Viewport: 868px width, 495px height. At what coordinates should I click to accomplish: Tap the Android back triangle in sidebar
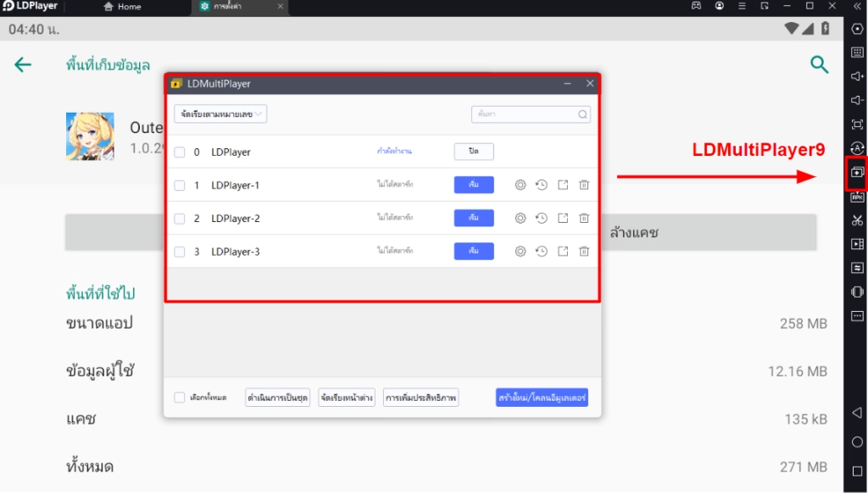pos(857,413)
